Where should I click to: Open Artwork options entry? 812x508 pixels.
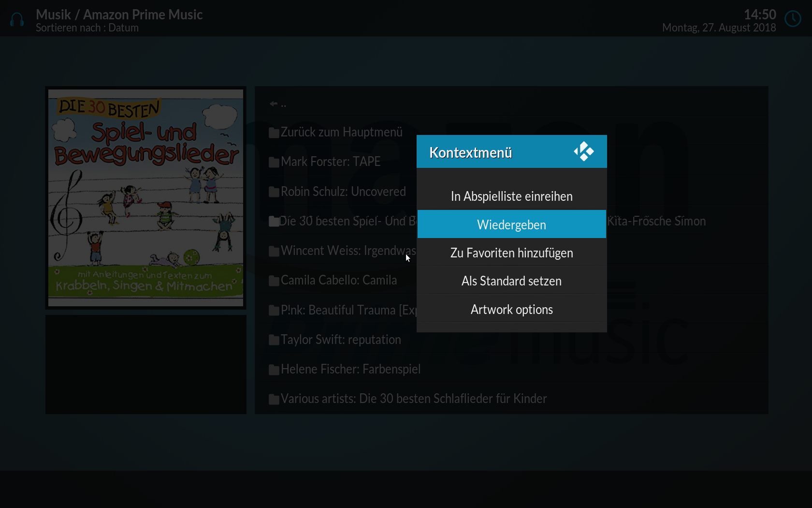click(511, 309)
